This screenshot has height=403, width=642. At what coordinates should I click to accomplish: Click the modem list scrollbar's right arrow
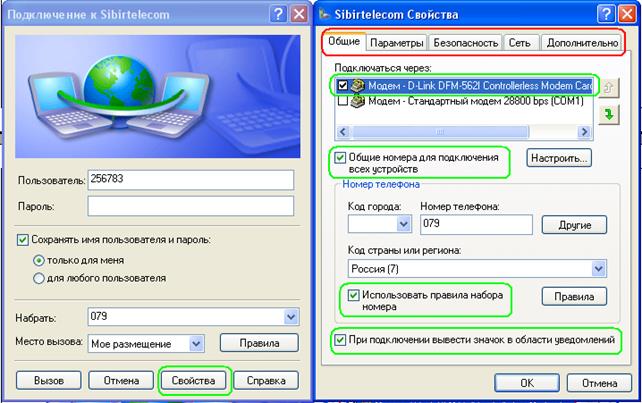(x=584, y=132)
